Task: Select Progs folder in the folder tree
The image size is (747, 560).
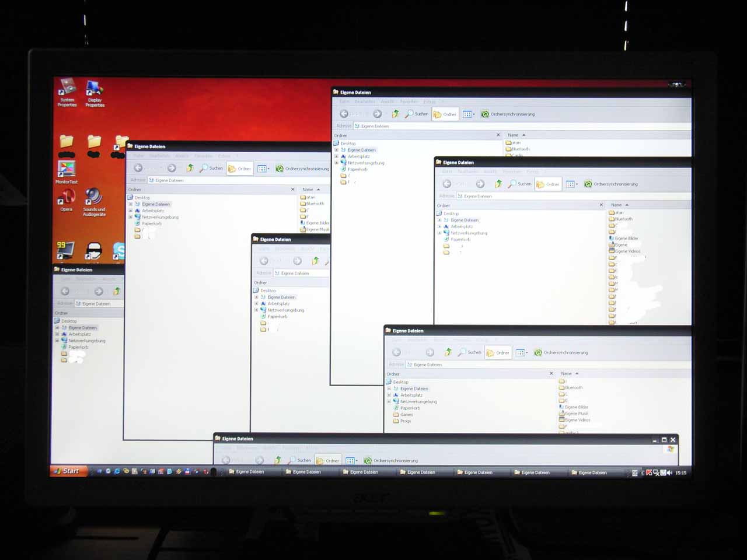Action: [x=405, y=421]
